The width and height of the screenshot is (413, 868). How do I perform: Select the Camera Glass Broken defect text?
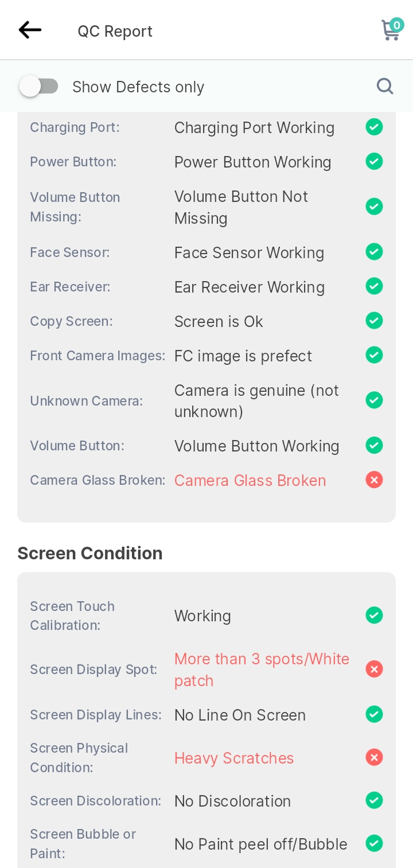click(250, 480)
